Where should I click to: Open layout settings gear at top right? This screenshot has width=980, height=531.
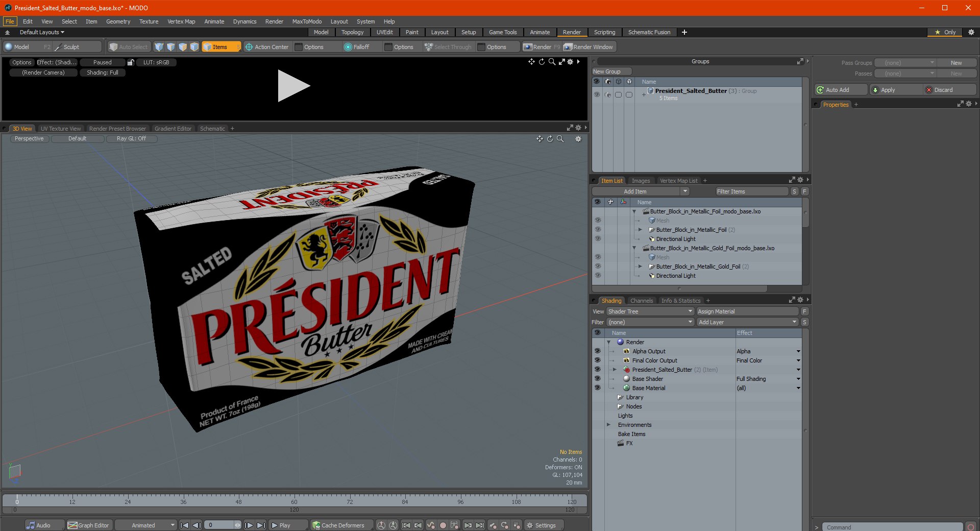pyautogui.click(x=971, y=32)
